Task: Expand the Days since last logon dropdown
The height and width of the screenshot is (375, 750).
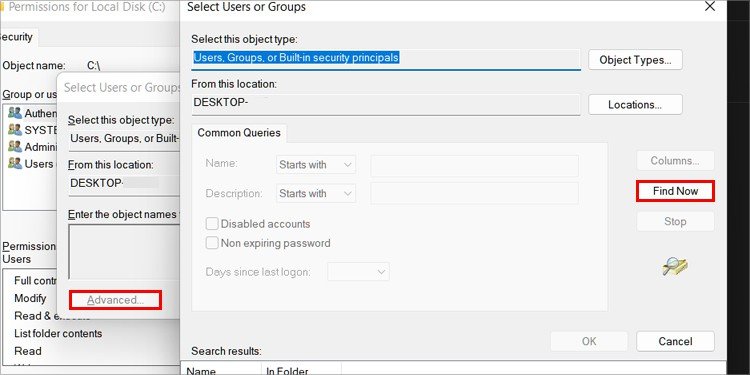Action: 358,272
